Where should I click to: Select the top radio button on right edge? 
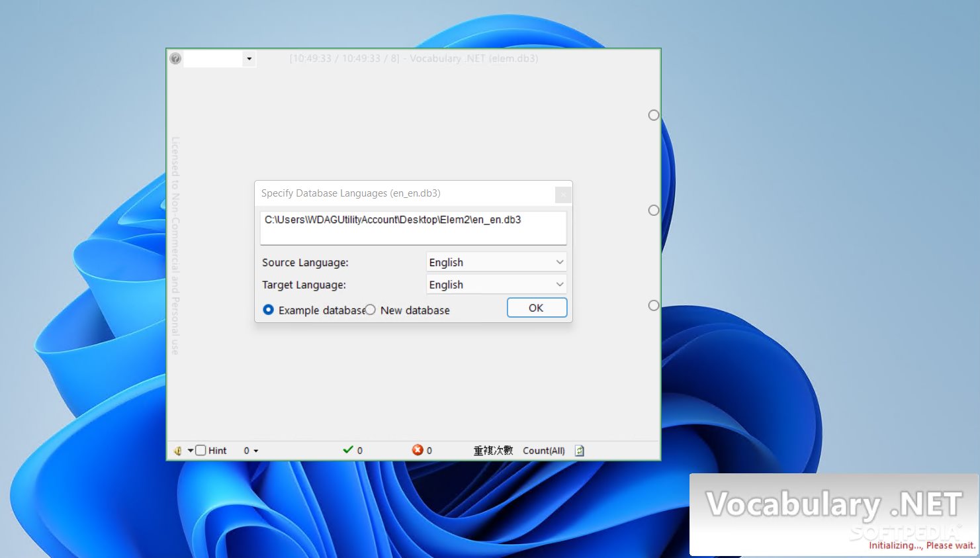pos(654,115)
